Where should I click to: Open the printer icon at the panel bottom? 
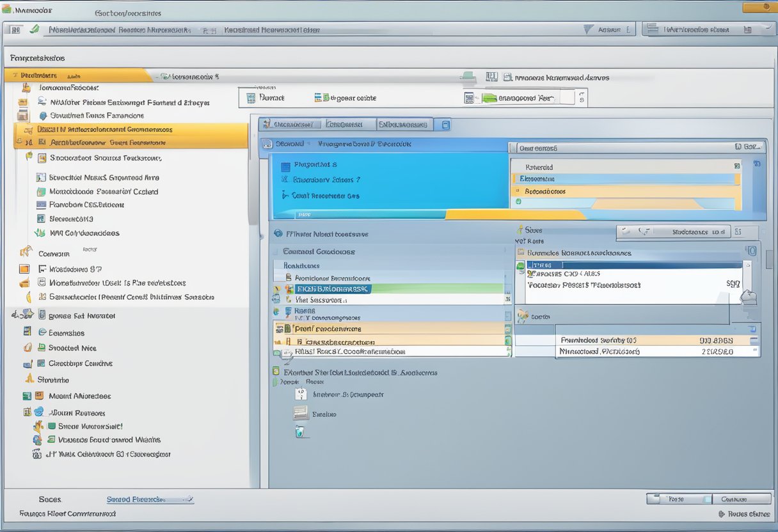click(301, 412)
